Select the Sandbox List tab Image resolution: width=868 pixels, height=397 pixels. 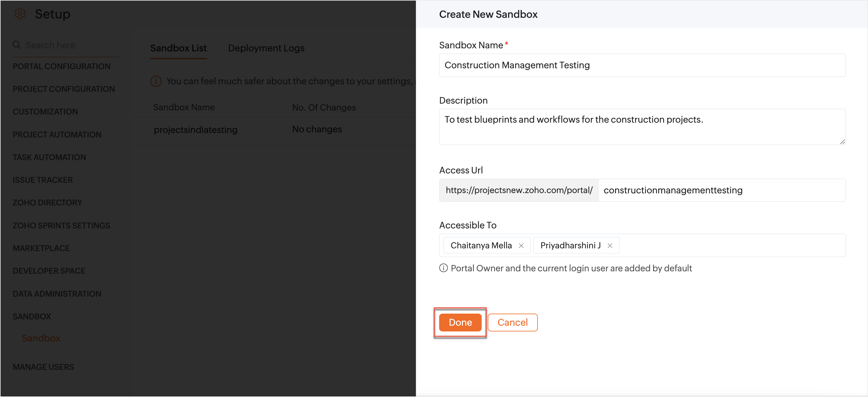pyautogui.click(x=178, y=48)
